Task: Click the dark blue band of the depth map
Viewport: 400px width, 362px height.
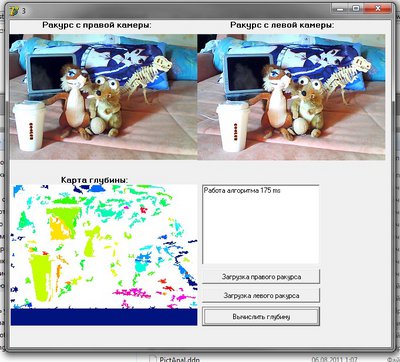Action: [104, 317]
